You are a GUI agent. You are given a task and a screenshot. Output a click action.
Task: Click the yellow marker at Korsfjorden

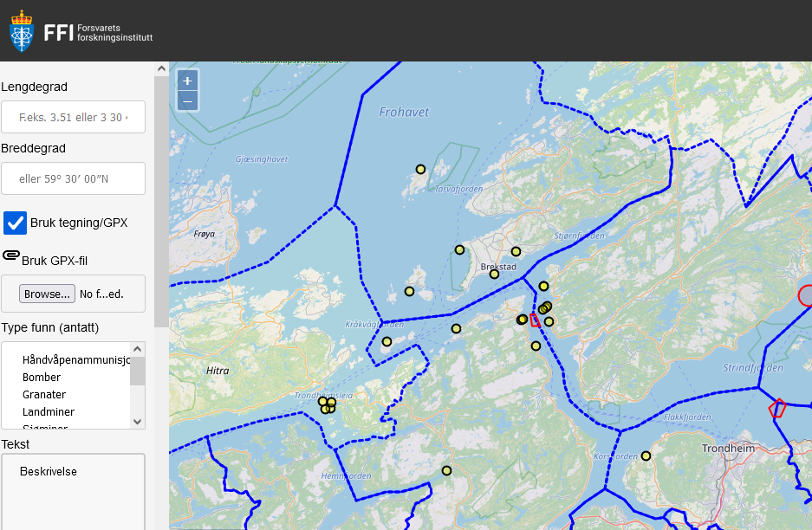click(646, 456)
